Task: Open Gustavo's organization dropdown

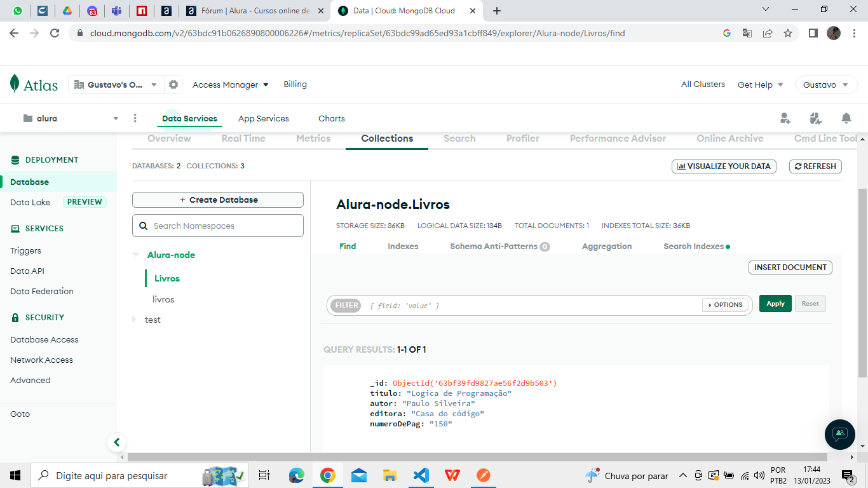Action: click(116, 85)
